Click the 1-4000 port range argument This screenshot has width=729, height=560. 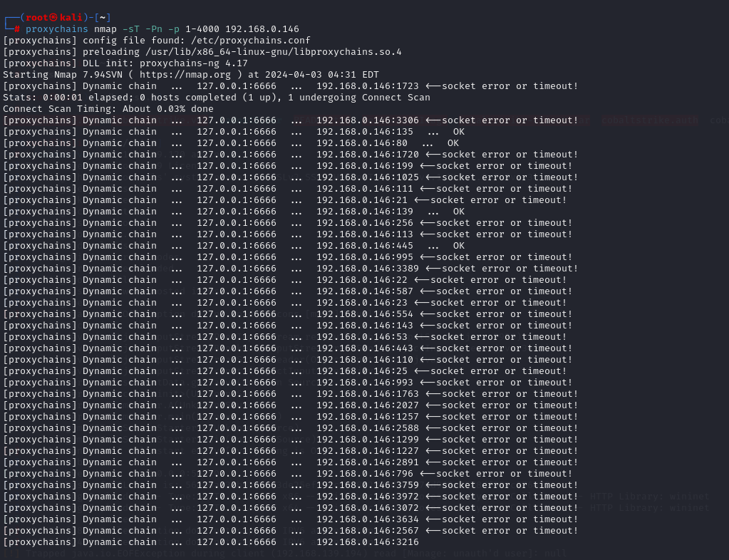point(199,29)
